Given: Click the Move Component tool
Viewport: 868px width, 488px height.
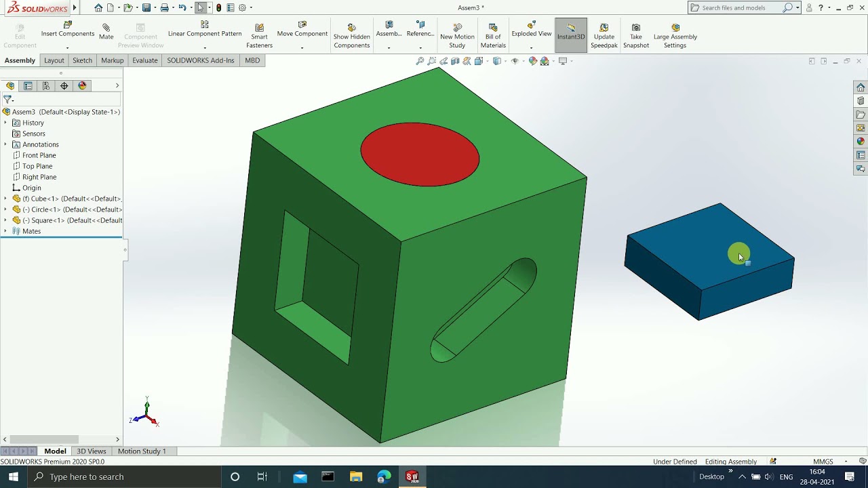Looking at the screenshot, I should (x=302, y=29).
